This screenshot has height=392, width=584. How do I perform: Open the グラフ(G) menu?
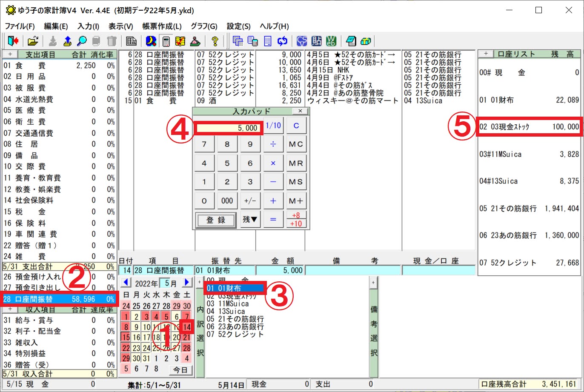point(204,26)
